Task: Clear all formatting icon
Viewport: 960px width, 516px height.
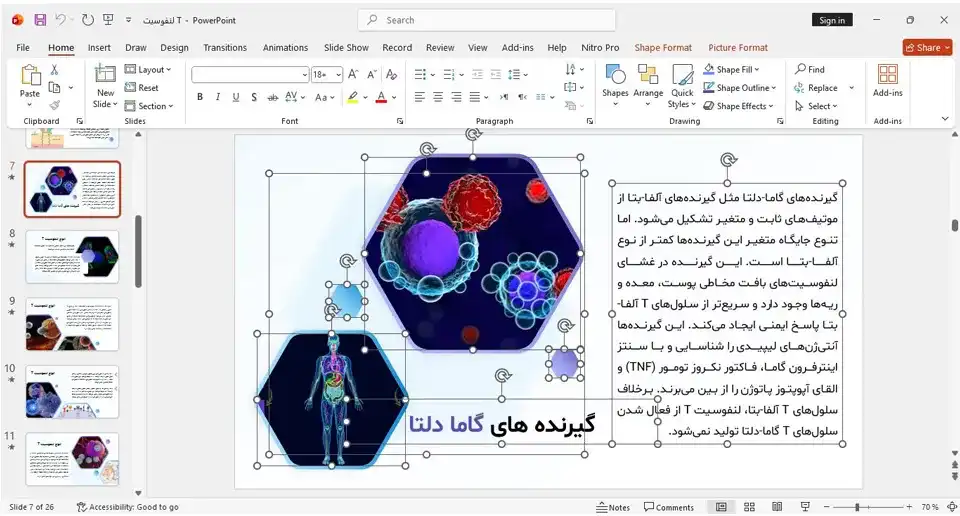Action: [x=392, y=75]
